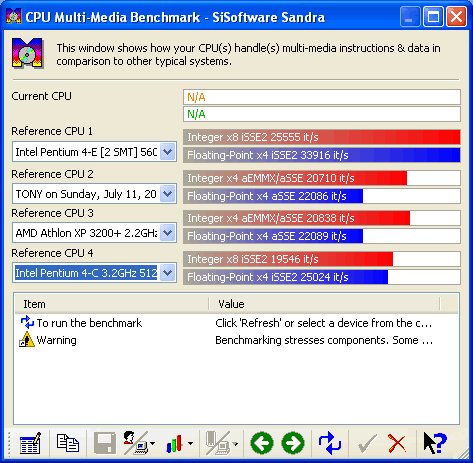The image size is (473, 463).
Task: Click the refresh icon beside 'To run the benchmark'
Action: [x=27, y=323]
